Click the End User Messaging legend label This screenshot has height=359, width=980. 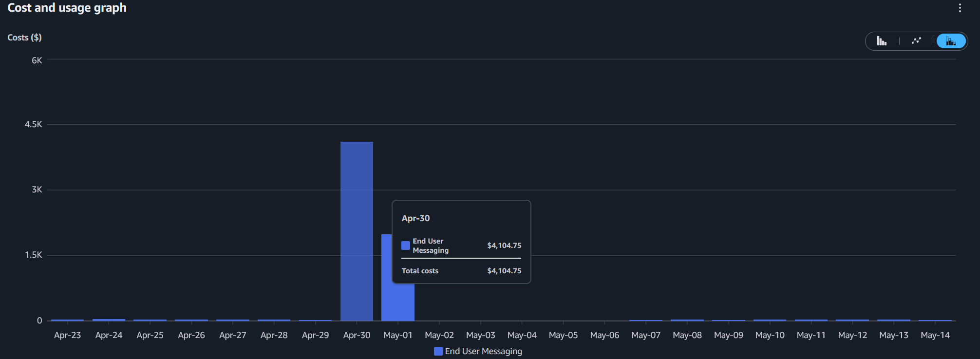point(483,351)
